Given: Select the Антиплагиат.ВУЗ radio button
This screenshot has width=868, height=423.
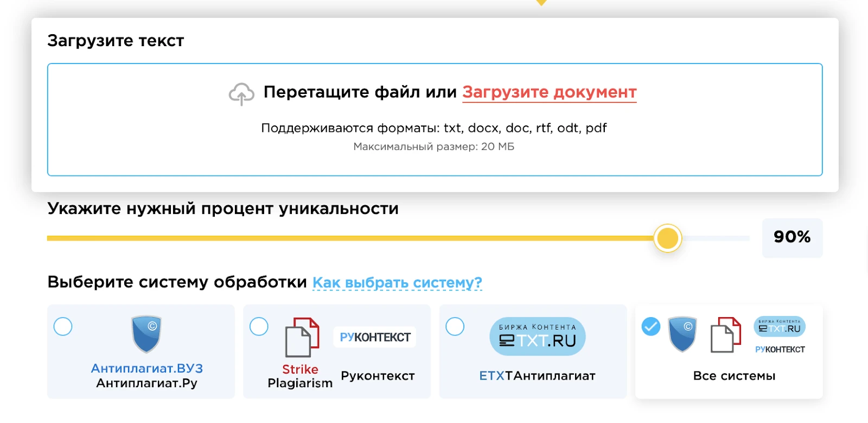Looking at the screenshot, I should (x=63, y=326).
